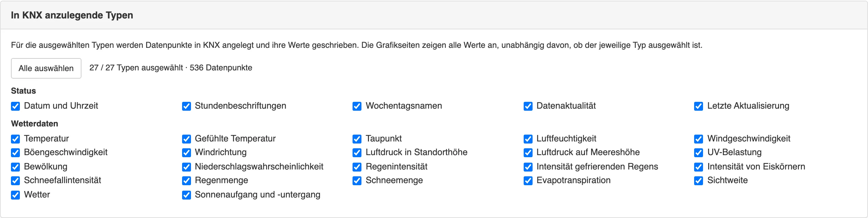This screenshot has height=218, width=868.
Task: Click the Alle auswählen button
Action: pos(46,68)
